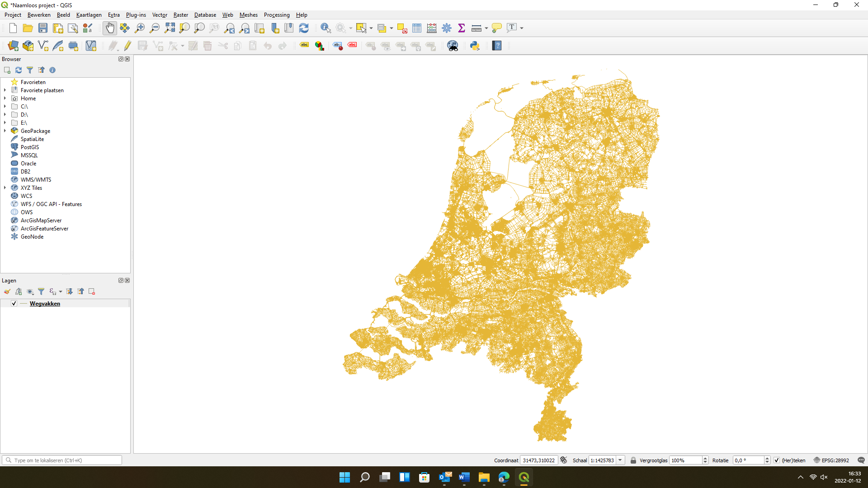Toggle the (Her)teken render checkbox
The width and height of the screenshot is (868, 488).
(777, 460)
